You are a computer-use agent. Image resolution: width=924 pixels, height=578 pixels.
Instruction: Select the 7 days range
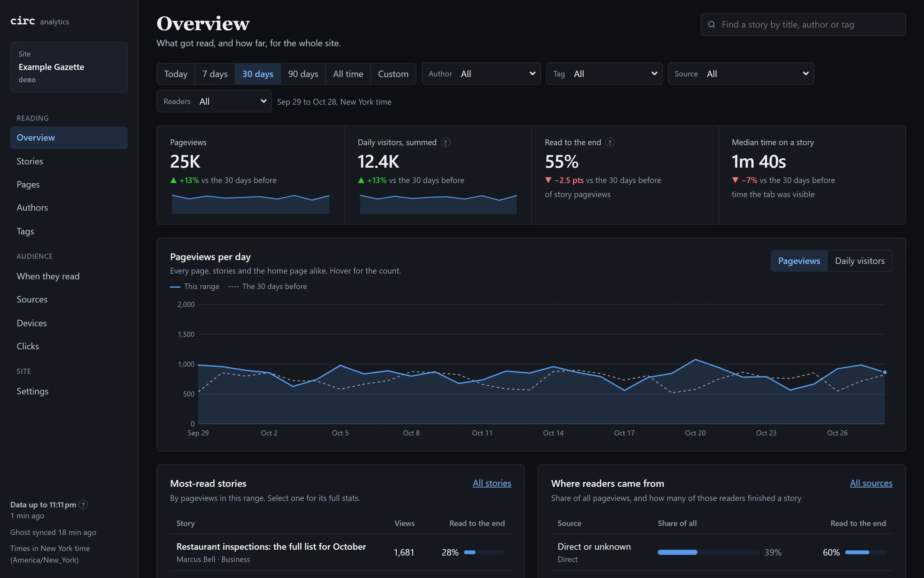click(215, 74)
